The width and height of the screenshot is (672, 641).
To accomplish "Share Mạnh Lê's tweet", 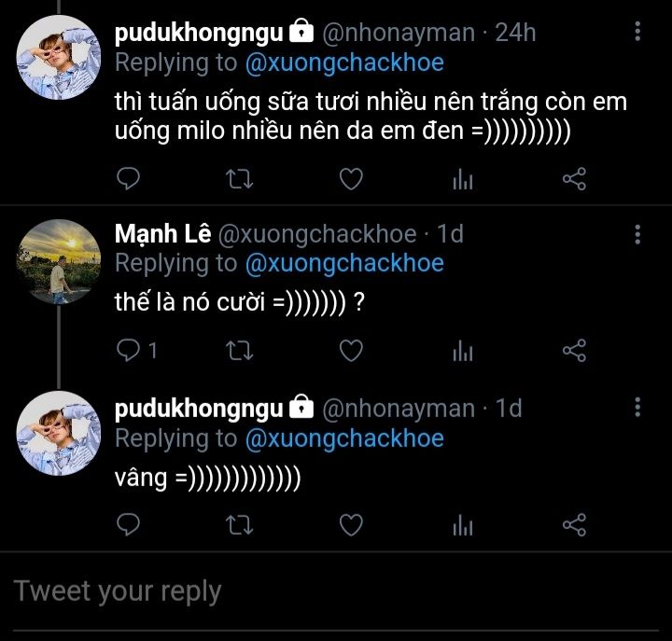I will click(574, 351).
